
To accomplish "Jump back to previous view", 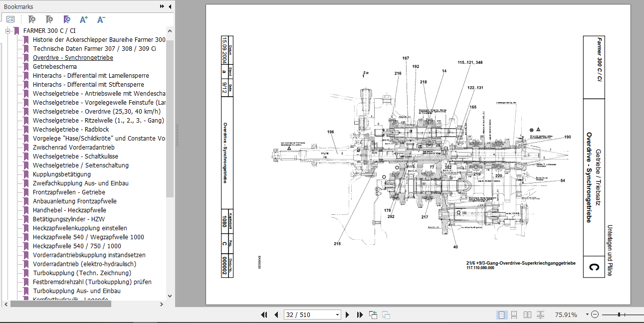I will tap(373, 315).
